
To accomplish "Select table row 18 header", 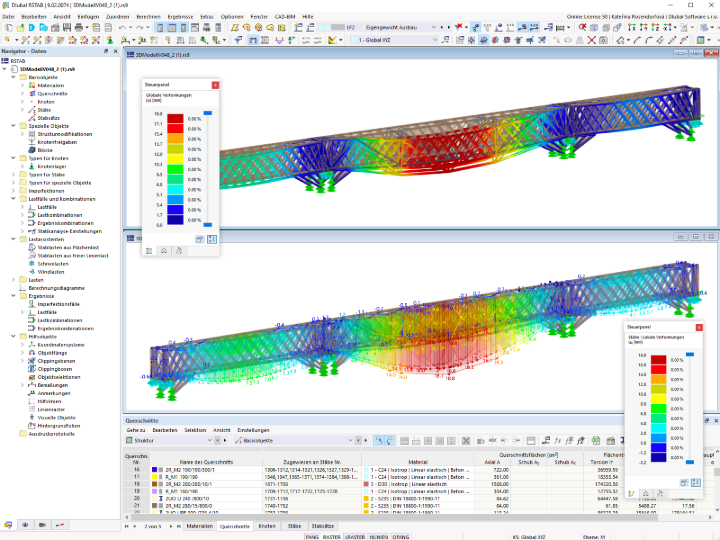I will [136, 484].
